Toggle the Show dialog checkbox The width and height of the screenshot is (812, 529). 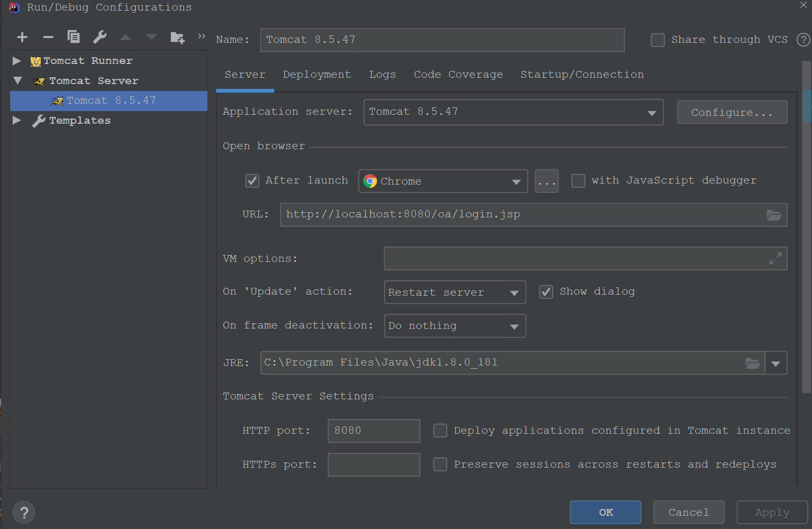(546, 292)
